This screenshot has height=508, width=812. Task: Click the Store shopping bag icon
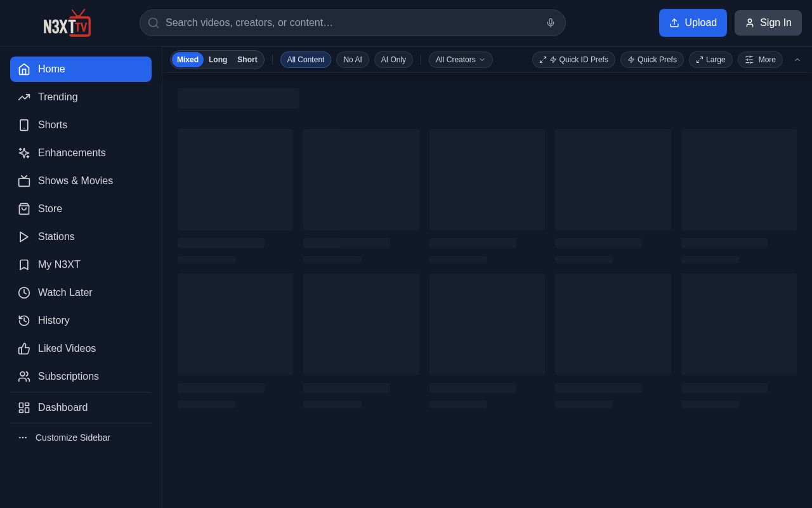[x=24, y=209]
